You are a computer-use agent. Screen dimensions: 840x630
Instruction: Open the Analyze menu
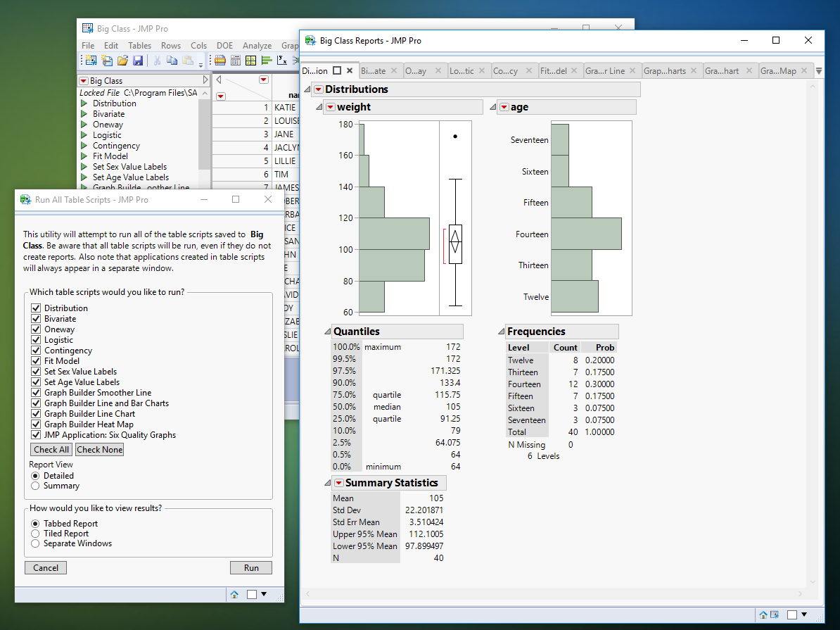pyautogui.click(x=257, y=45)
